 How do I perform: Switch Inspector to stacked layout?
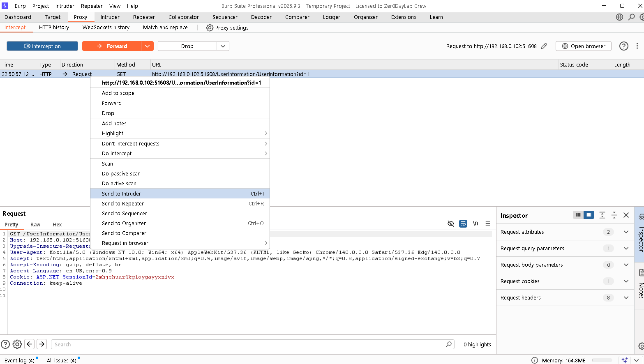pos(578,215)
